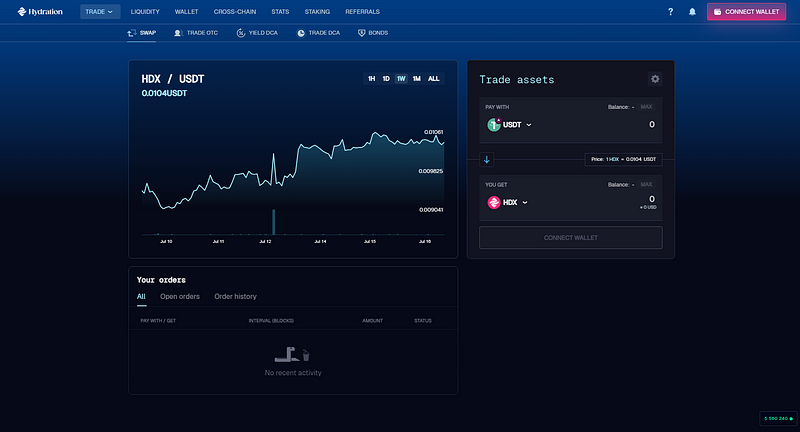Set chart range to 1D
This screenshot has width=800, height=432.
(386, 79)
